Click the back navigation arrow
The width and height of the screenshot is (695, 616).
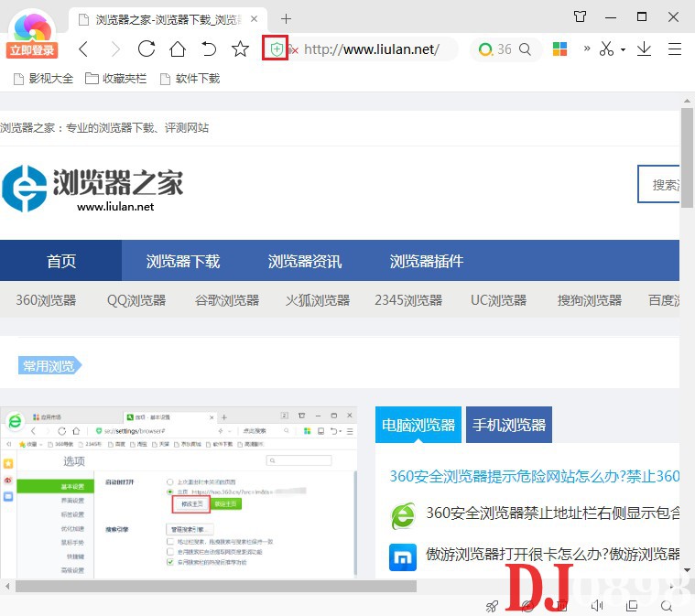83,49
